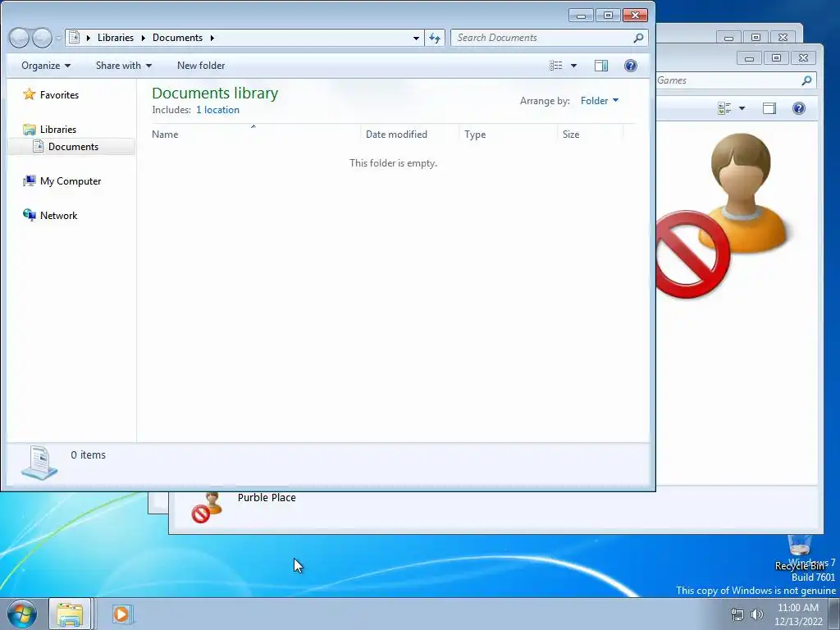Select Purble Place in the Games window
The height and width of the screenshot is (630, 840).
pos(267,498)
